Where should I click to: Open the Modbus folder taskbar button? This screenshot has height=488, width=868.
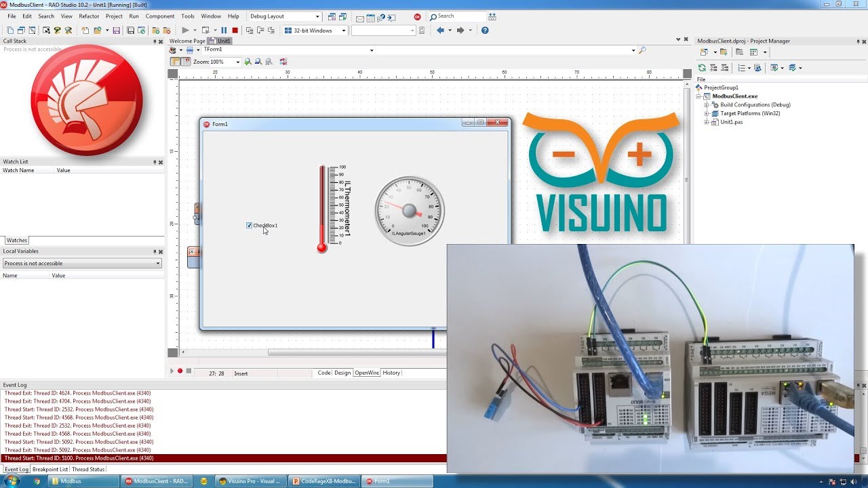coord(85,481)
